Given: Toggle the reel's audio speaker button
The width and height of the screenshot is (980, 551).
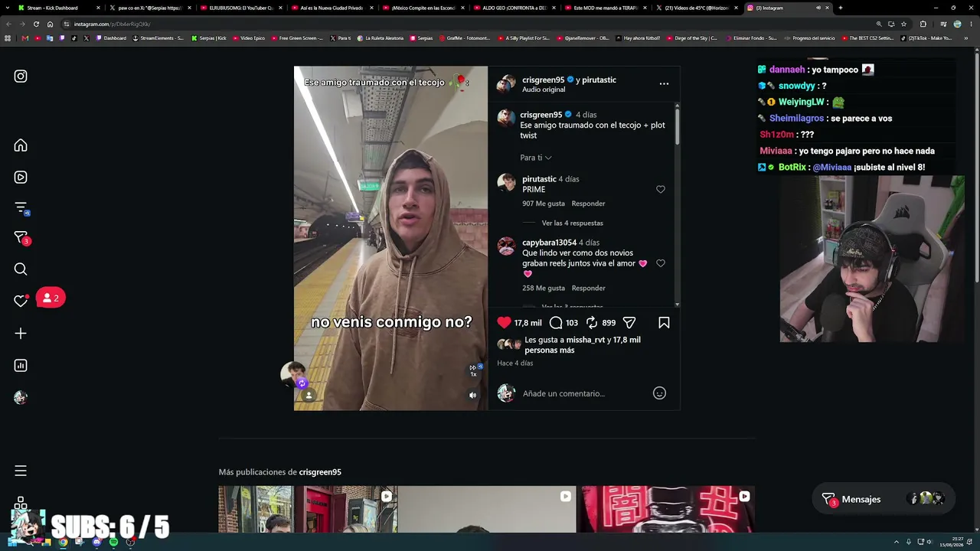Looking at the screenshot, I should (472, 396).
